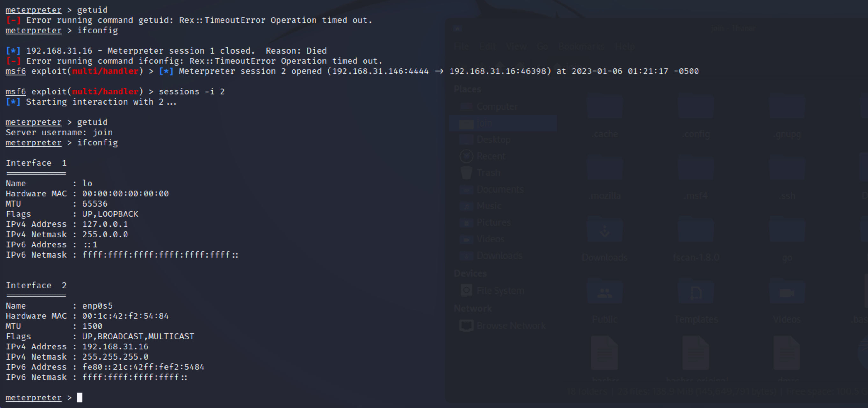Open the File menu in Thunar
Screen dimensions: 868x408
pos(461,47)
